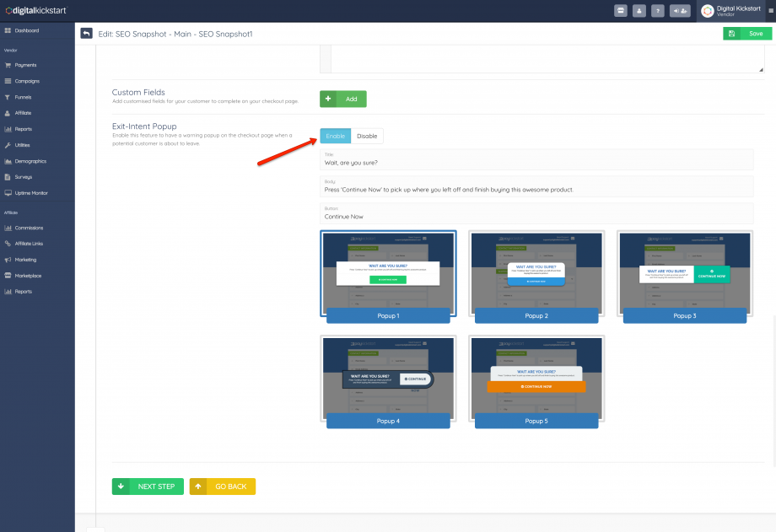Click the back arrow icon beside Edit title
776x532 pixels.
coord(86,33)
